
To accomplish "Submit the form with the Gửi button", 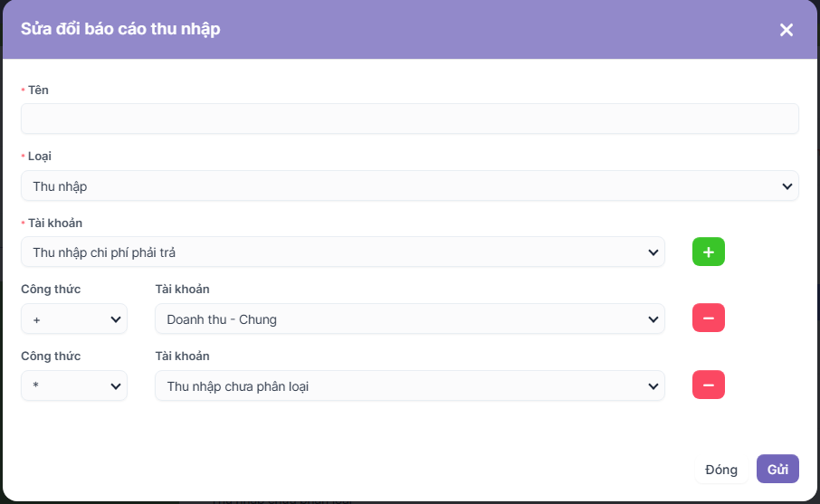I will pyautogui.click(x=777, y=470).
